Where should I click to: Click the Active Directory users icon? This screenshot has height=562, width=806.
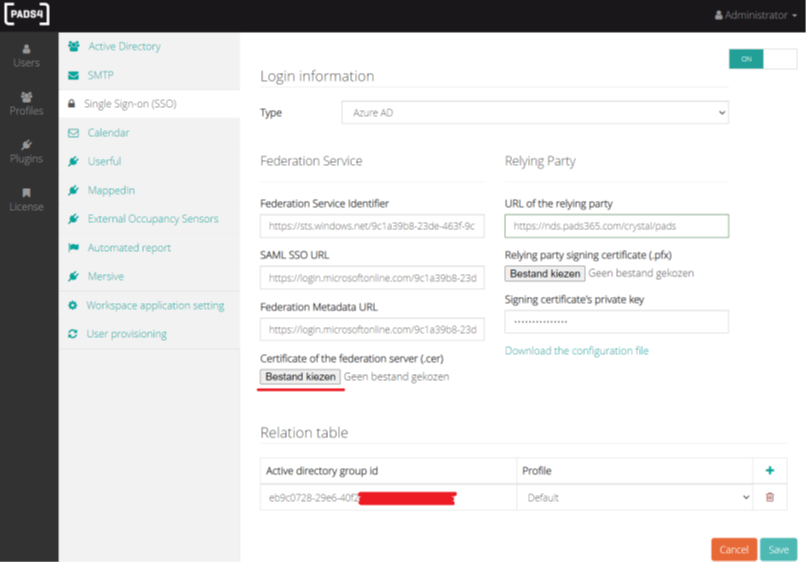point(74,46)
